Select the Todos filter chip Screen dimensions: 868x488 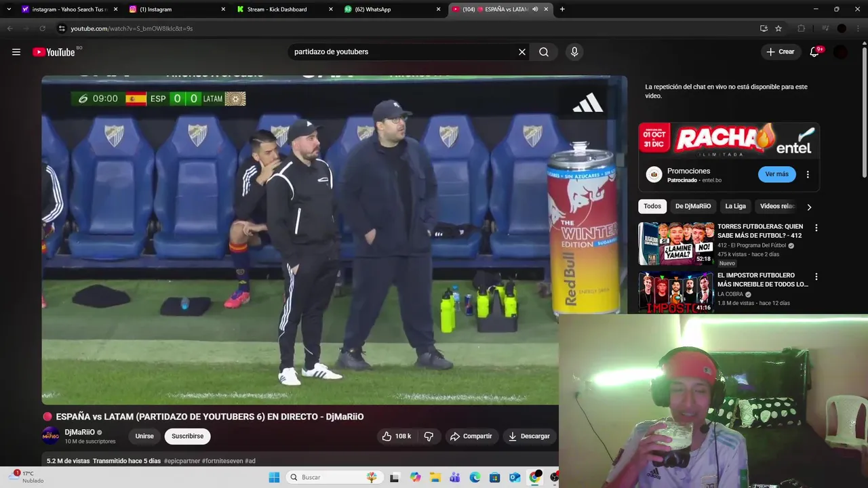pos(652,206)
